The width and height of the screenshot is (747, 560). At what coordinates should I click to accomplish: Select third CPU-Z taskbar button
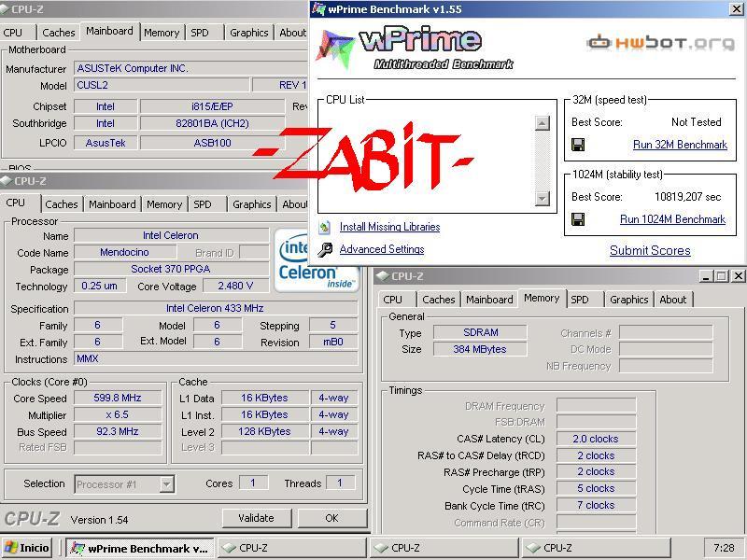(x=596, y=548)
